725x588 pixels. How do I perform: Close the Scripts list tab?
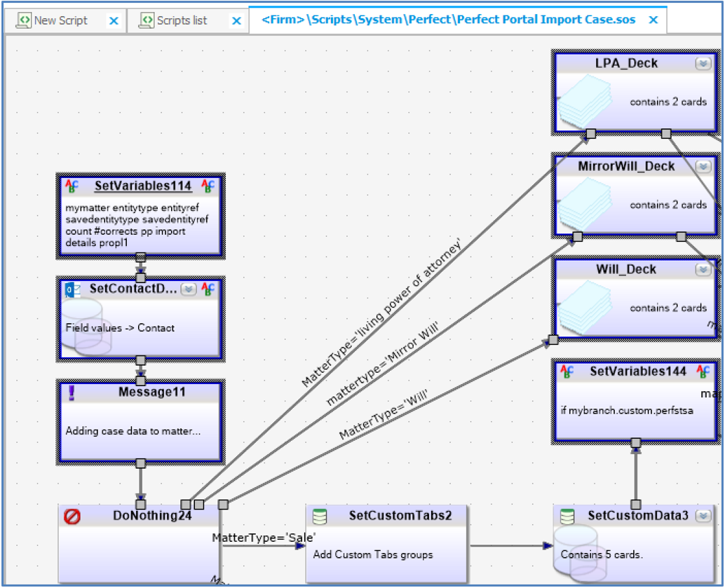point(236,21)
